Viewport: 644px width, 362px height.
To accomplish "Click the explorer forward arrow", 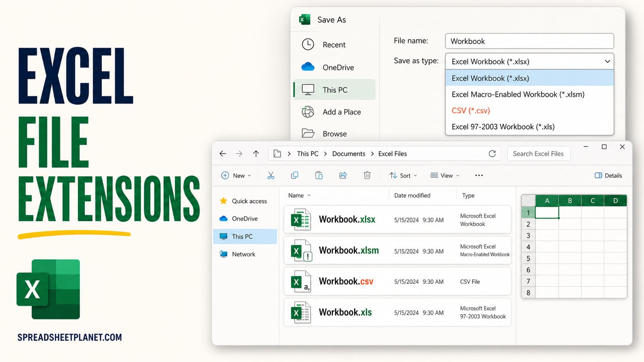I will [x=239, y=153].
